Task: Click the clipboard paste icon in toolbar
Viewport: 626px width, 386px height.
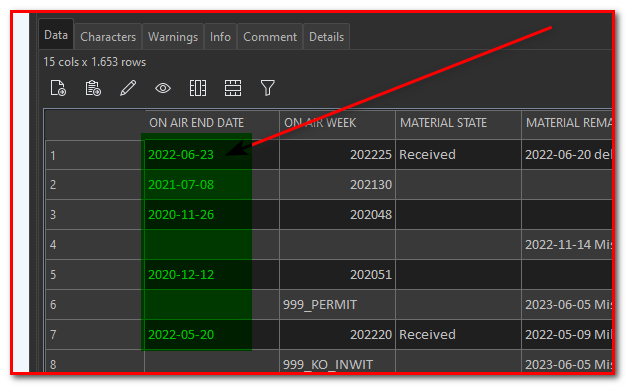Action: point(93,88)
